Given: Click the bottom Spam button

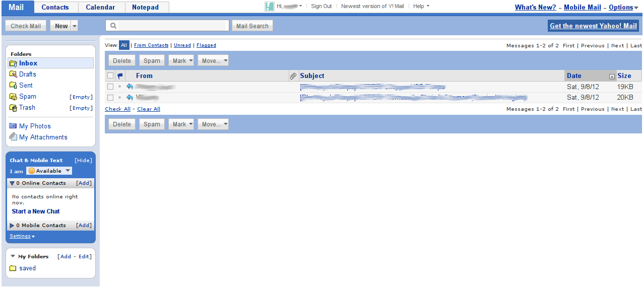Looking at the screenshot, I should (x=152, y=124).
